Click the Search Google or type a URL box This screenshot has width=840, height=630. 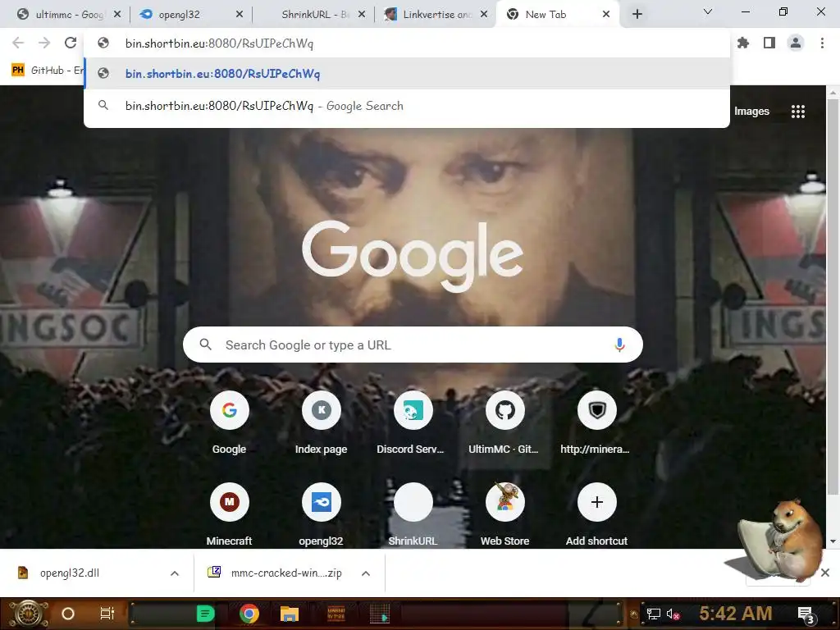point(413,345)
